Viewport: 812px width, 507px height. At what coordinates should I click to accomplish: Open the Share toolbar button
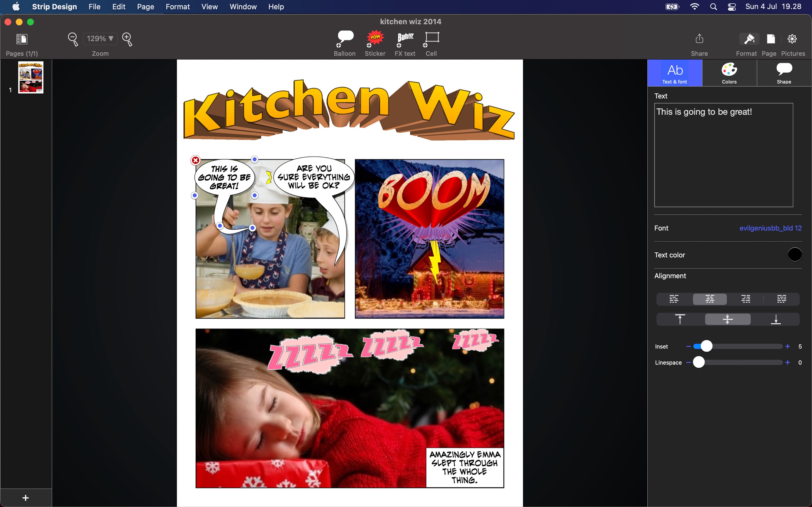tap(699, 39)
